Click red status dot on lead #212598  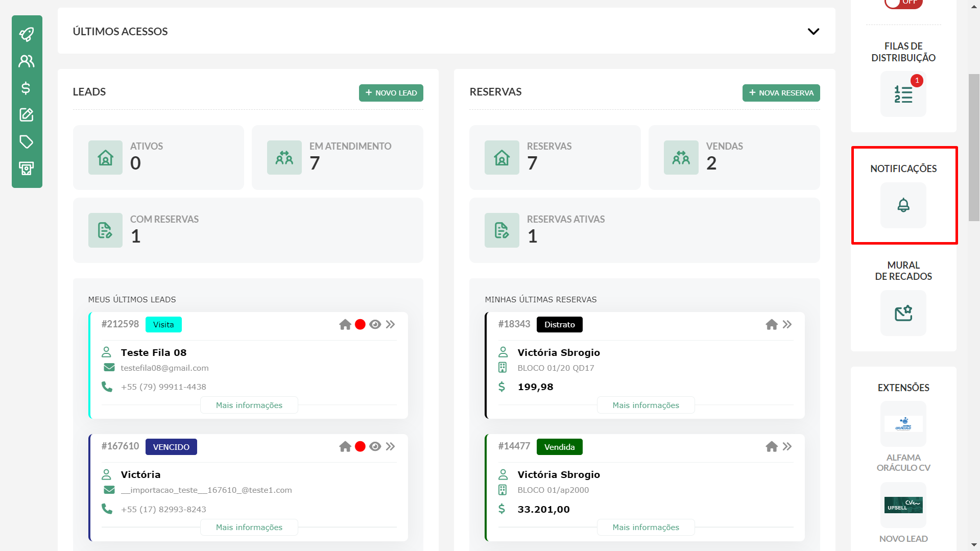pyautogui.click(x=360, y=325)
